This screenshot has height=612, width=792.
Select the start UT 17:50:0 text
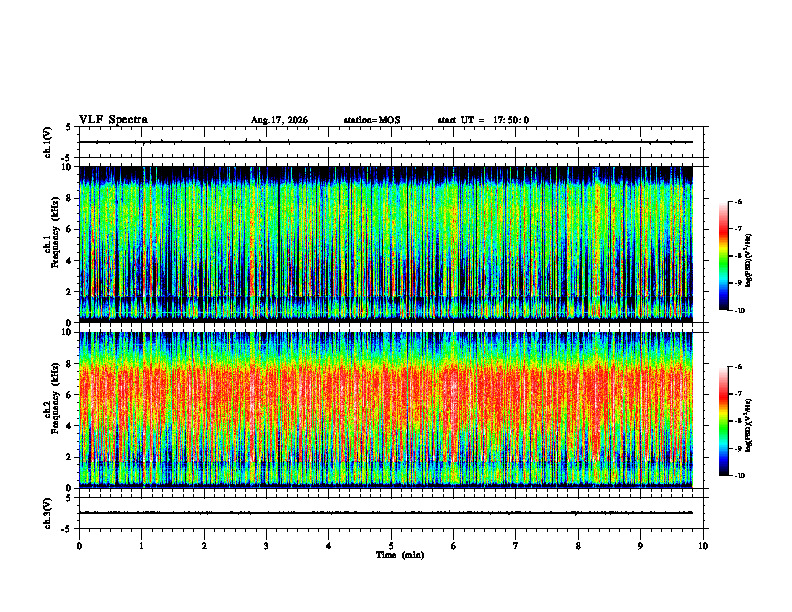(x=483, y=120)
